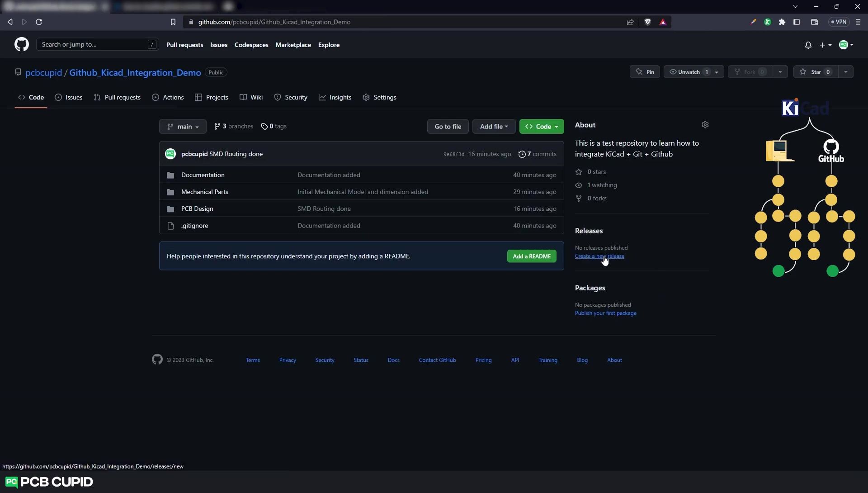Switch to the Actions tab
868x493 pixels.
168,97
